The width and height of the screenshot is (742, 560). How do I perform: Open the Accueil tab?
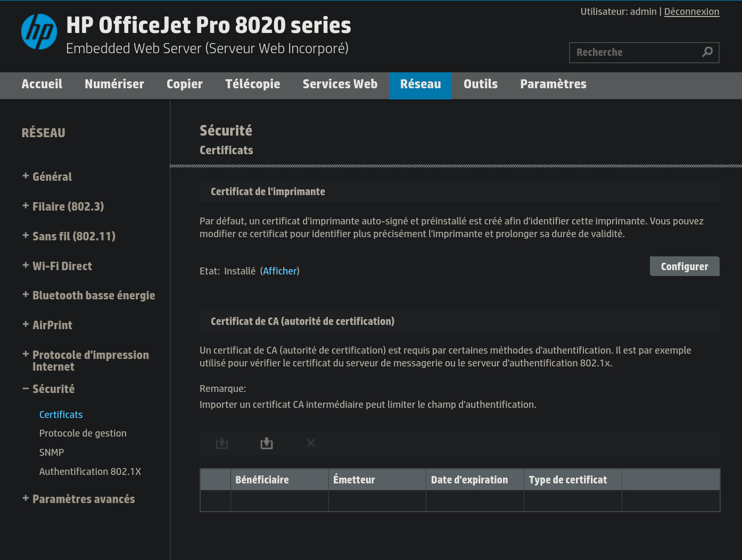click(x=42, y=84)
